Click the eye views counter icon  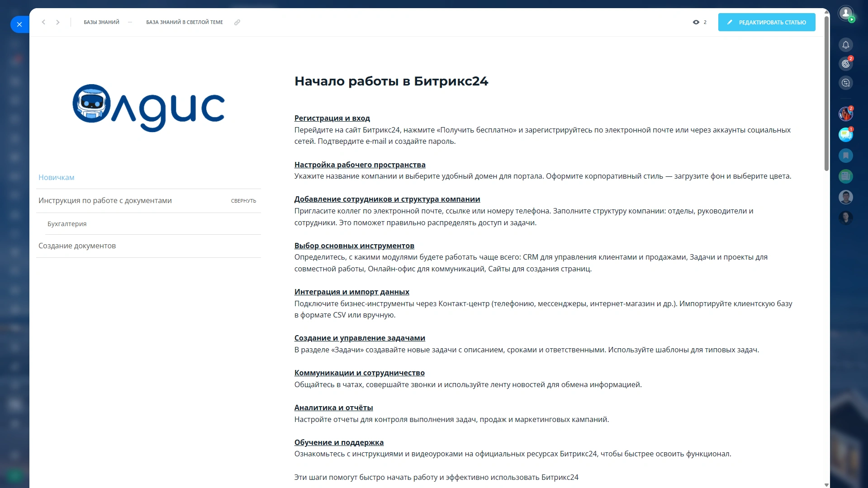[x=696, y=22]
